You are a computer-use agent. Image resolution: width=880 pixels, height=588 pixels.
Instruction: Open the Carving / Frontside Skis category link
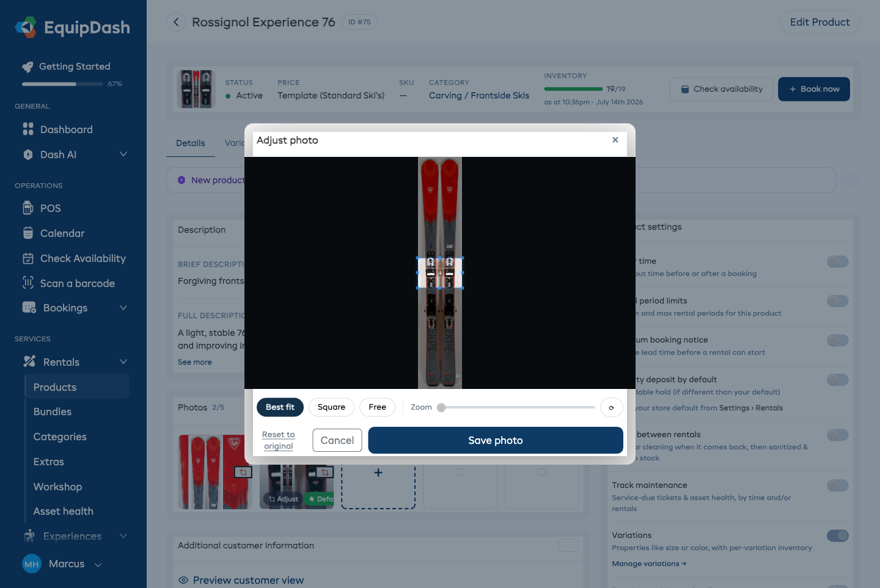click(479, 95)
